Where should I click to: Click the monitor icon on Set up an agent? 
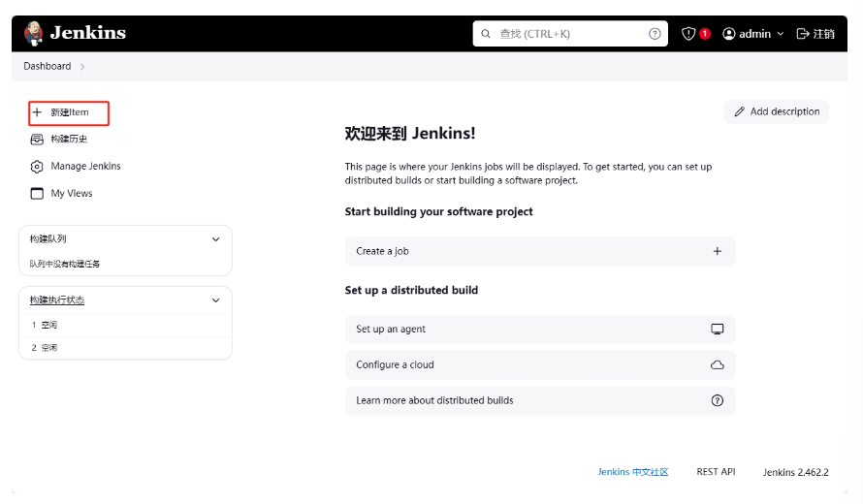tap(718, 329)
